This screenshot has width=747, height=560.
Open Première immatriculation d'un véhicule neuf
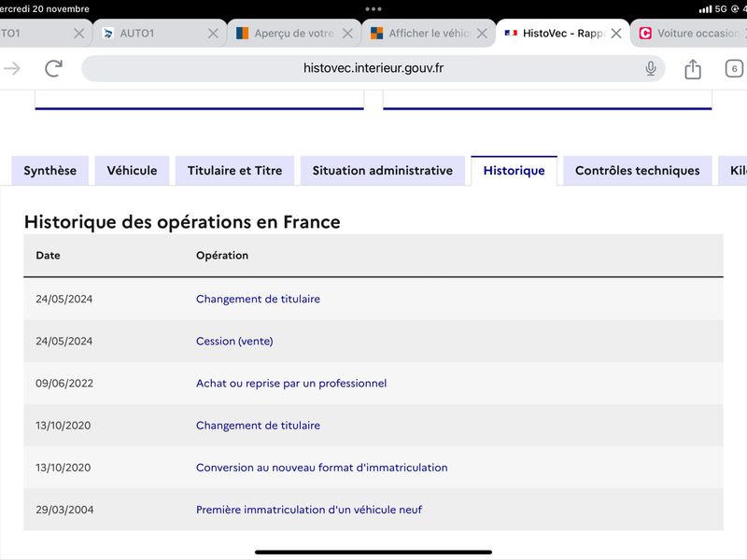pos(309,510)
